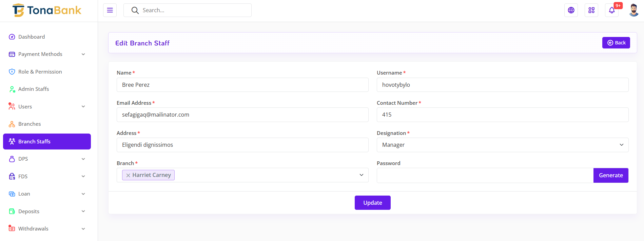
Task: Click the search magnifier icon
Action: [x=135, y=11]
